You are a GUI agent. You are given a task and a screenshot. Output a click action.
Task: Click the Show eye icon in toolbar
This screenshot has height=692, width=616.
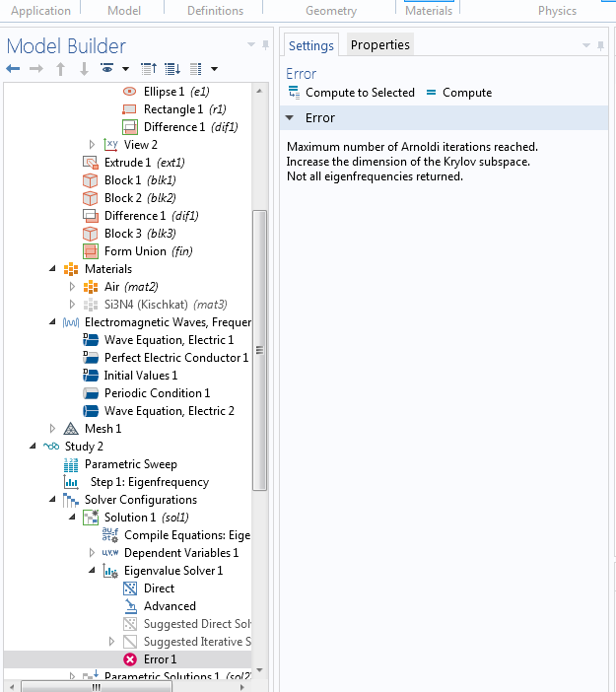pos(106,68)
